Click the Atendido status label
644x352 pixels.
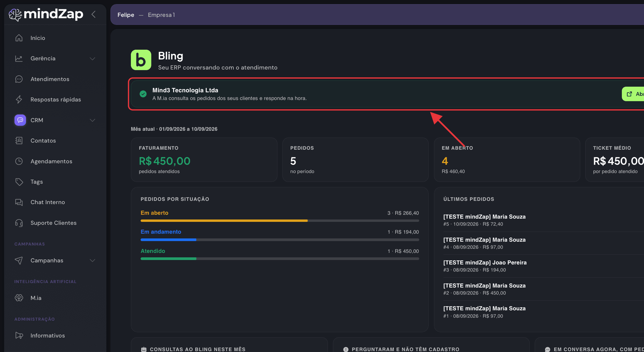click(153, 251)
